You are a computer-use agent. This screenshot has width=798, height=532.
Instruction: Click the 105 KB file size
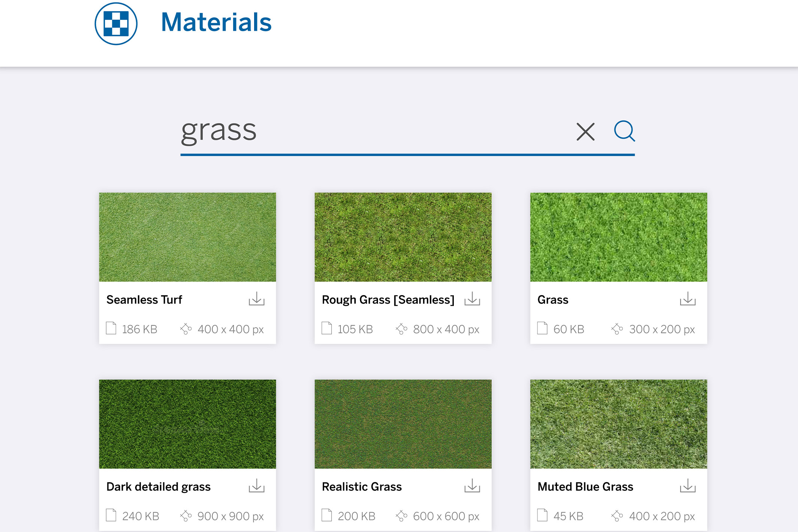355,329
